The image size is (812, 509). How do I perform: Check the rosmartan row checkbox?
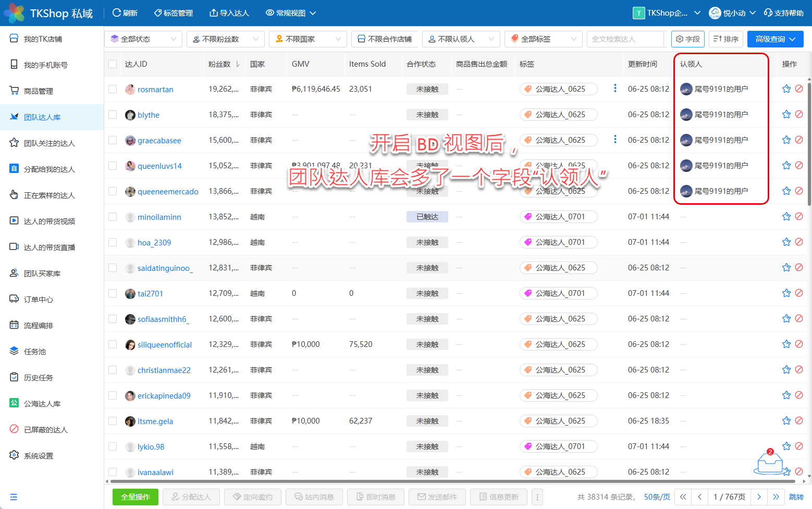coord(113,89)
